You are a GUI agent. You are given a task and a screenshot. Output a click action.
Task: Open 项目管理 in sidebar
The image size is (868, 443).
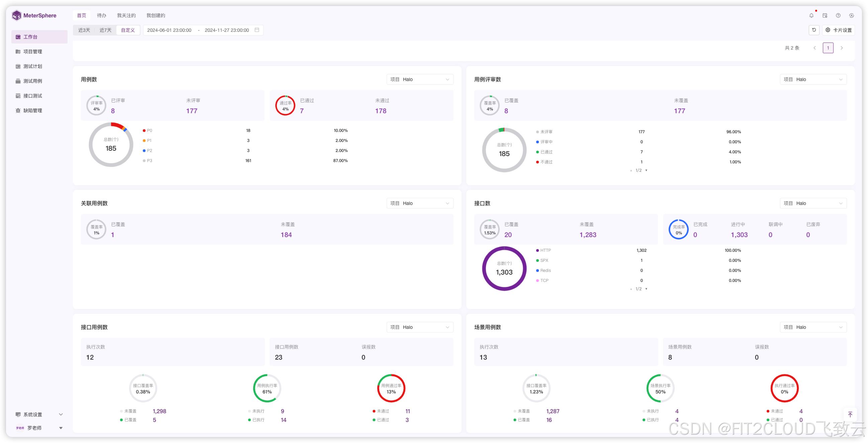(39, 52)
